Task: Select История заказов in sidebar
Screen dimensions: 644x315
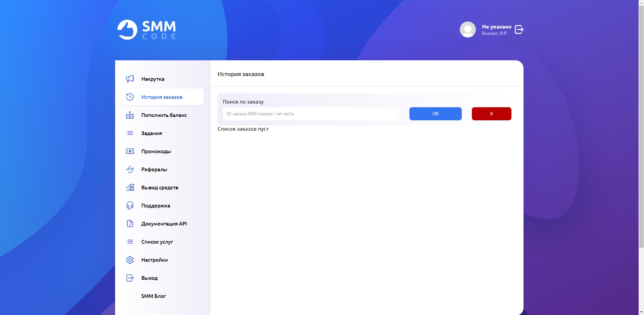Action: (x=163, y=97)
